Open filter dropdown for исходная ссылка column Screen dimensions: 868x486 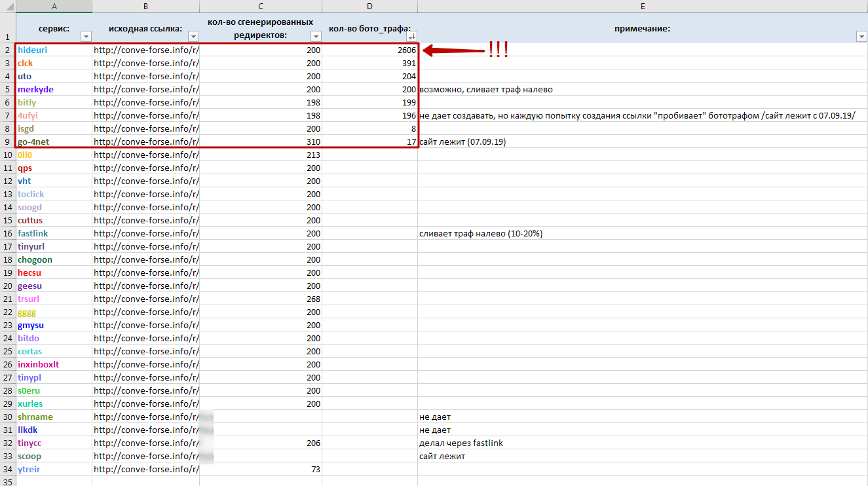(193, 37)
